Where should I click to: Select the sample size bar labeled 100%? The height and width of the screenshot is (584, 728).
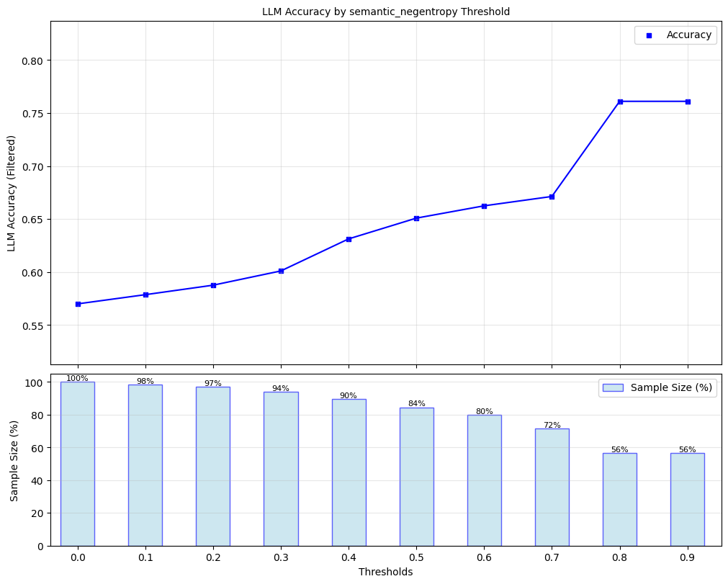78,464
